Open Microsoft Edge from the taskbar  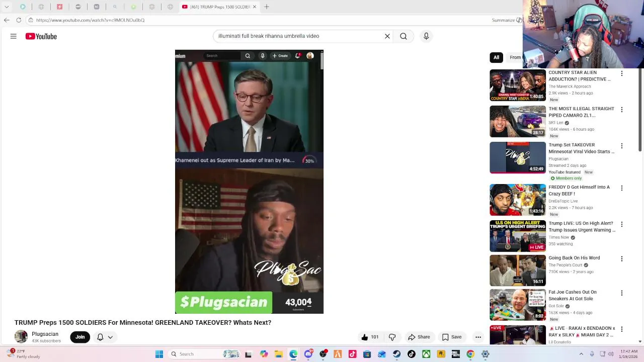pyautogui.click(x=293, y=354)
